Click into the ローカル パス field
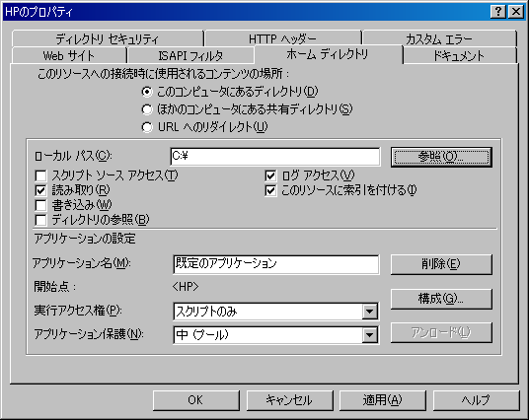The height and width of the screenshot is (420, 529). point(275,157)
